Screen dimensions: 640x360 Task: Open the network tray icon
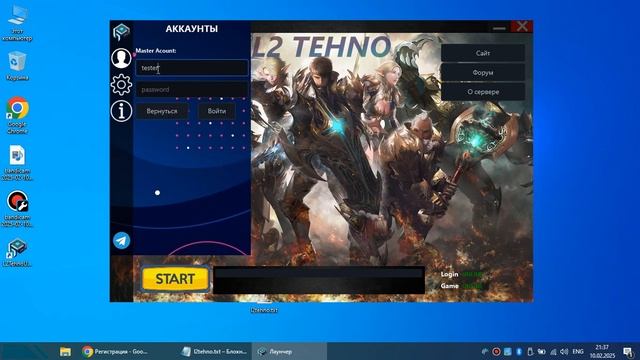[x=553, y=351]
